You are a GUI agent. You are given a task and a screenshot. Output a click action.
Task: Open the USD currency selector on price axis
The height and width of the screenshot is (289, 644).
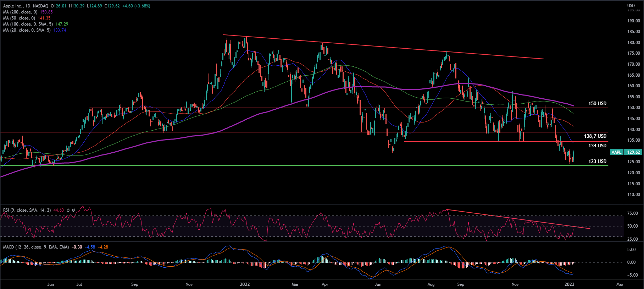631,6
